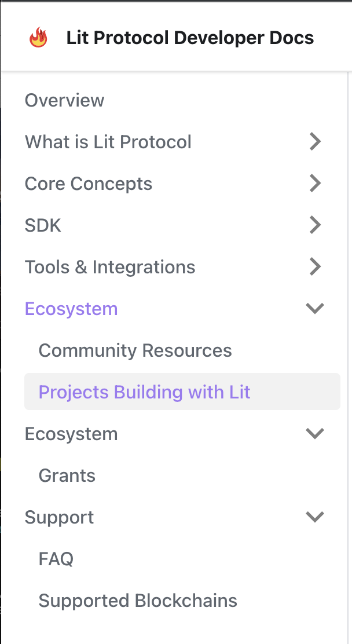352x644 pixels.
Task: Open the Overview page
Action: pyautogui.click(x=64, y=100)
